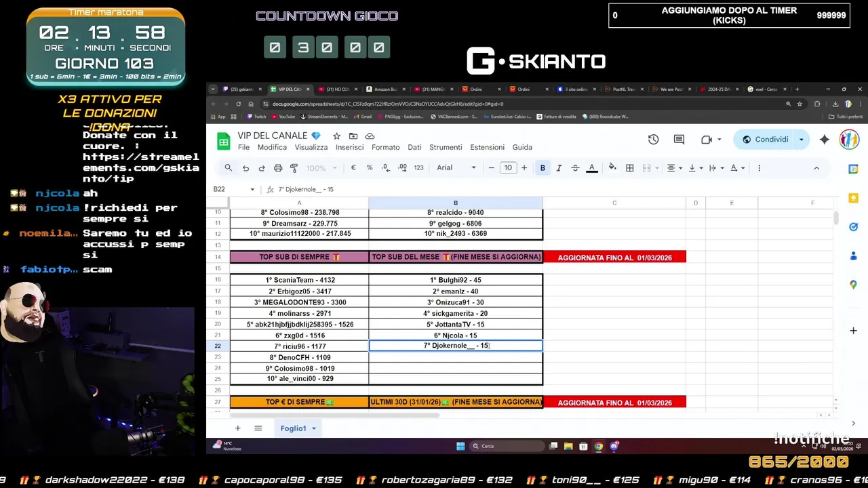Open the name box B22 dropdown
Image resolution: width=868 pixels, height=488 pixels.
252,190
